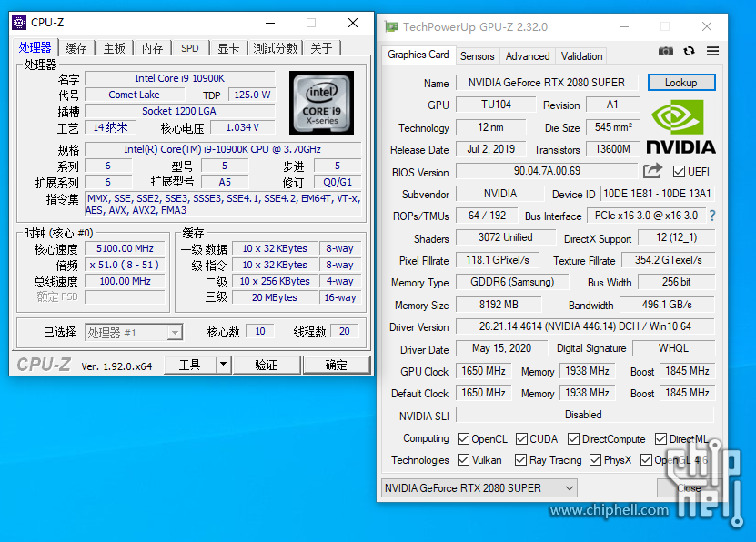Click the Lookup button
This screenshot has width=756, height=542.
point(680,82)
